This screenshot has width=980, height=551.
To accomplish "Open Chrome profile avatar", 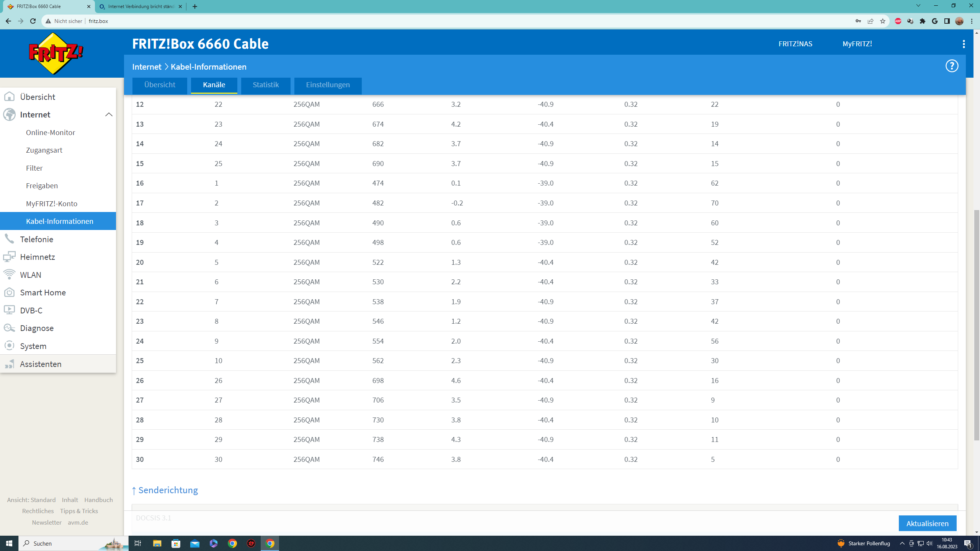I will (x=959, y=21).
